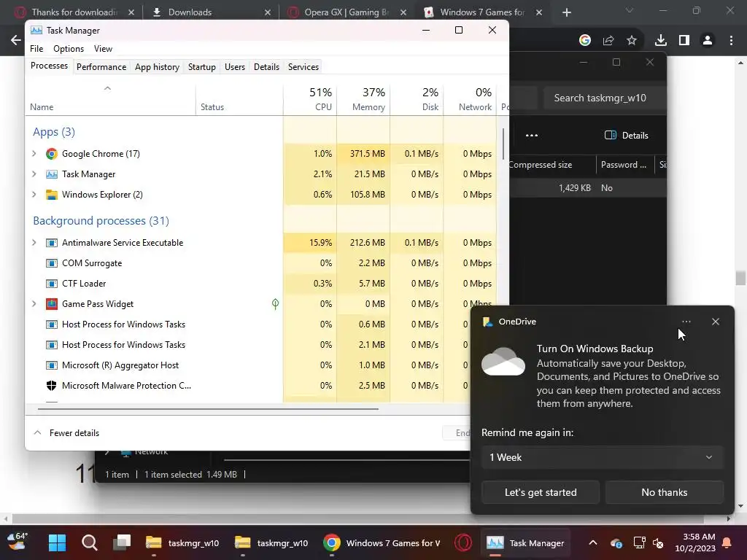
Task: Collapse Task Manager with Fewer details
Action: click(66, 433)
